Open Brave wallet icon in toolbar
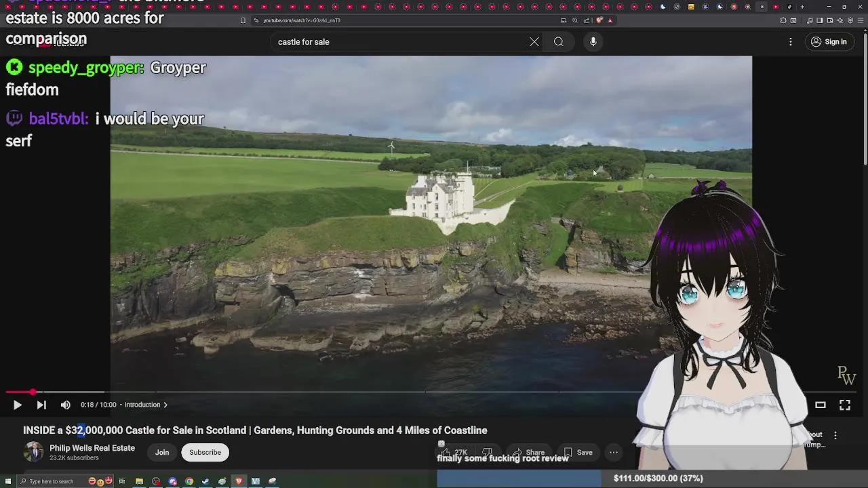868x488 pixels. 830,20
